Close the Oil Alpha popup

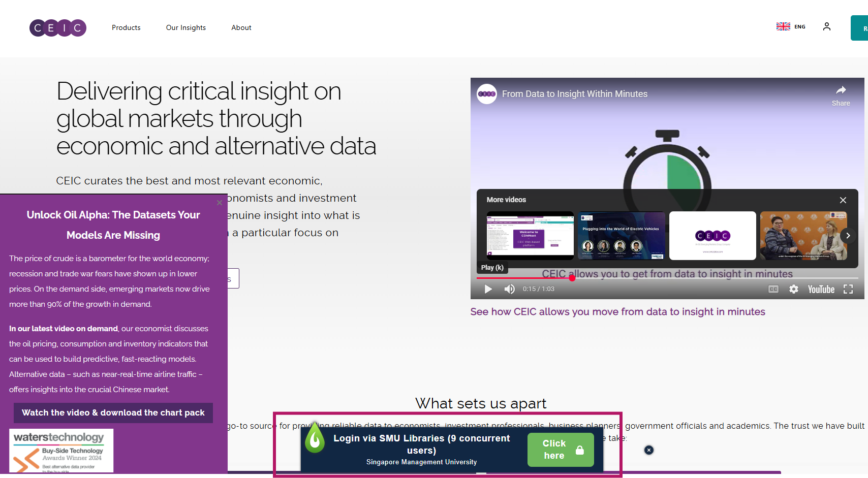(220, 203)
